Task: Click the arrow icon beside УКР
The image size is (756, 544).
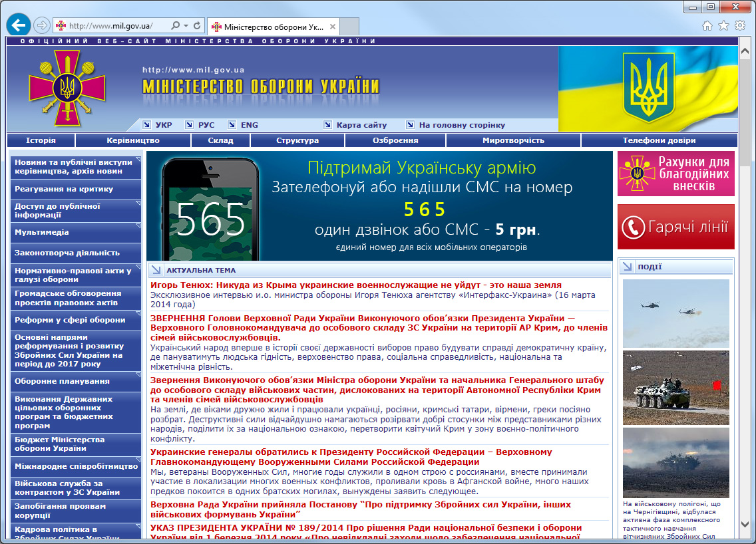Action: click(x=146, y=125)
